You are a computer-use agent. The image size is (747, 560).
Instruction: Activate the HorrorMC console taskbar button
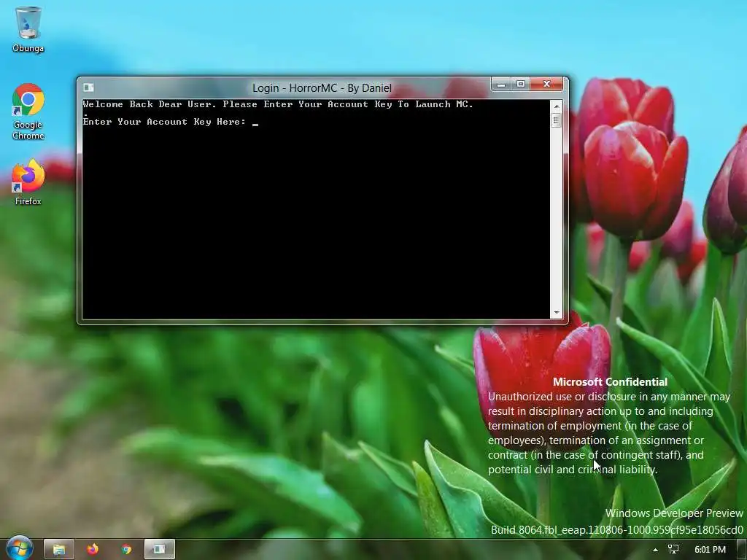pyautogui.click(x=160, y=550)
